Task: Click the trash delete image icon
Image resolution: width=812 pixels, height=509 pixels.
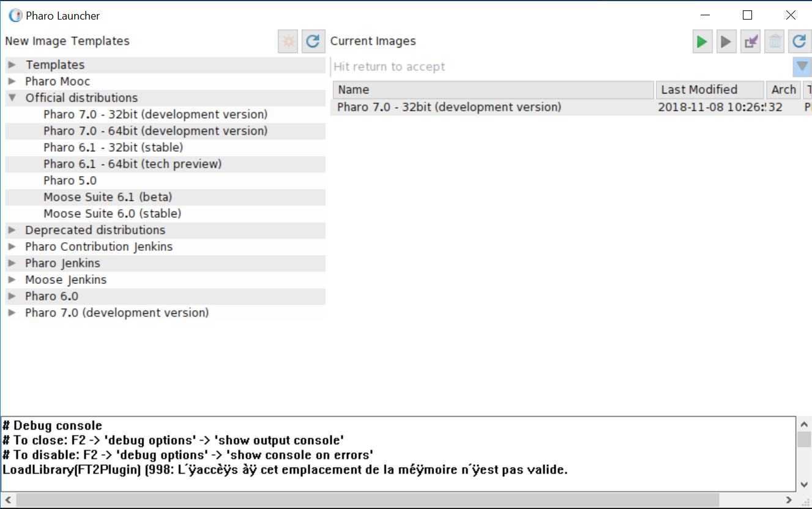Action: (x=775, y=42)
